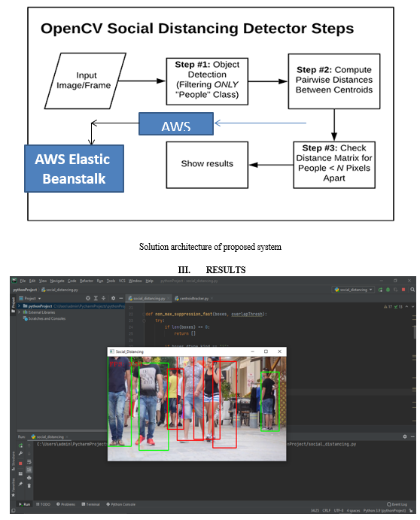Click the Collapse All icon in Project panel
Image resolution: width=420 pixels, height=520 pixels.
tap(104, 298)
